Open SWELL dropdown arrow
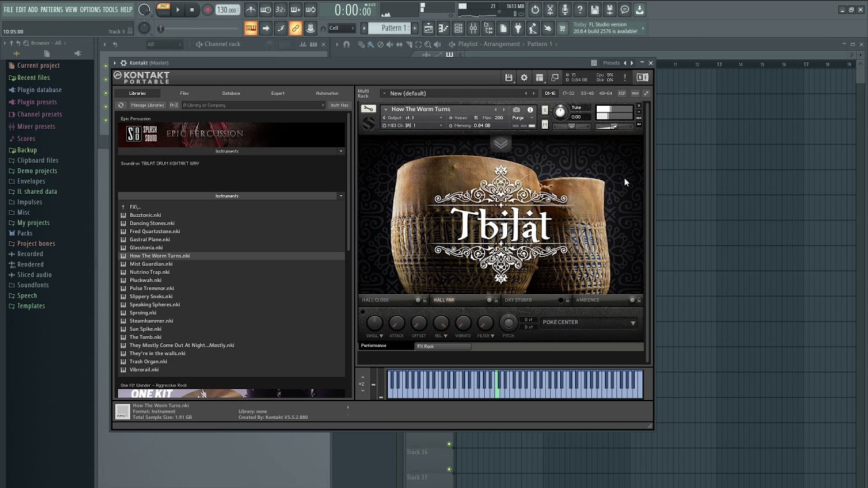The height and width of the screenshot is (488, 868). point(381,335)
